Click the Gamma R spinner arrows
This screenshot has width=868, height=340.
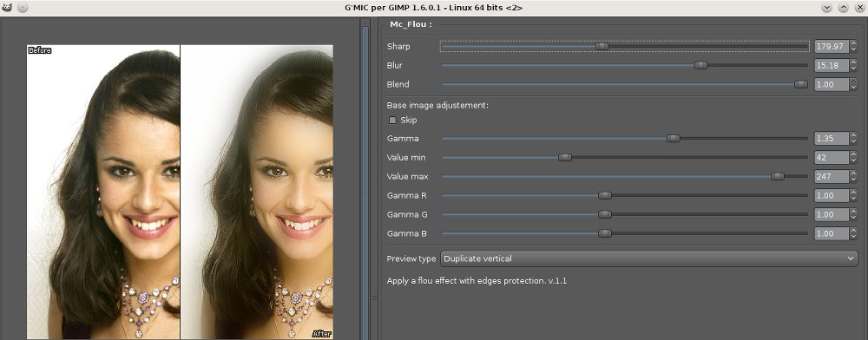[853, 195]
